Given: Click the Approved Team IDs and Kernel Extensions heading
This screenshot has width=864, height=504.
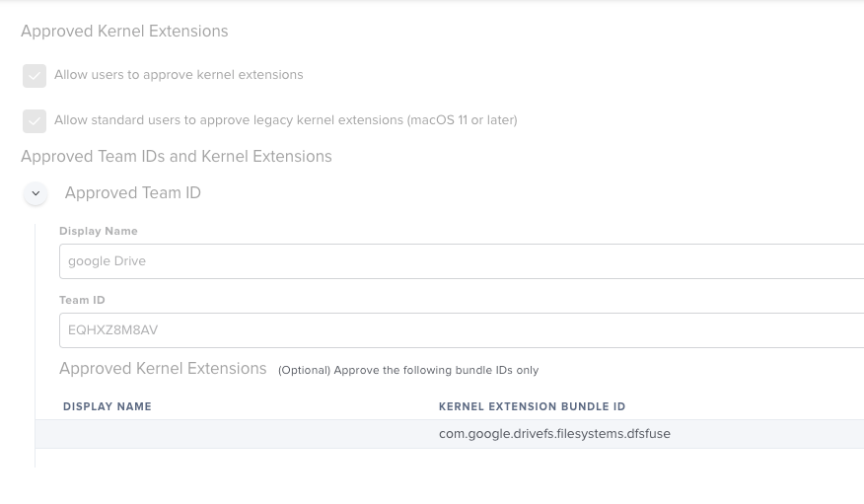Looking at the screenshot, I should (x=177, y=156).
